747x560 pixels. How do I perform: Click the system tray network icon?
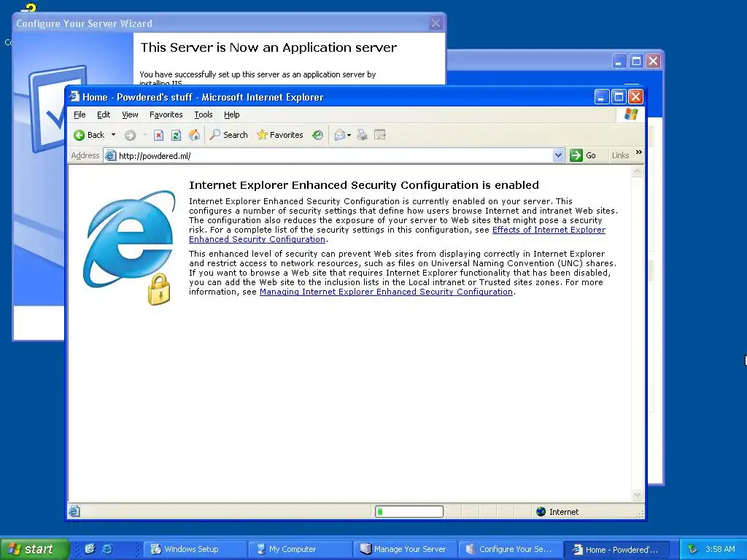point(692,549)
